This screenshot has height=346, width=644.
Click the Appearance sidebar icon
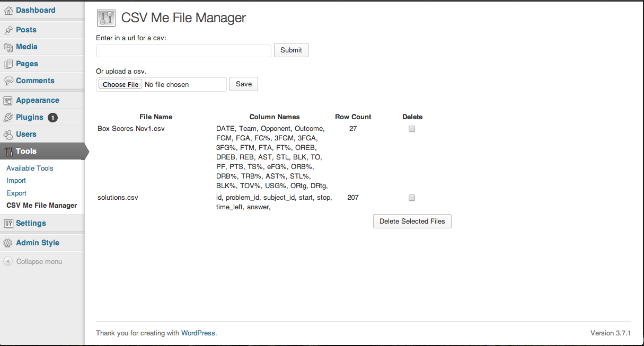8,100
